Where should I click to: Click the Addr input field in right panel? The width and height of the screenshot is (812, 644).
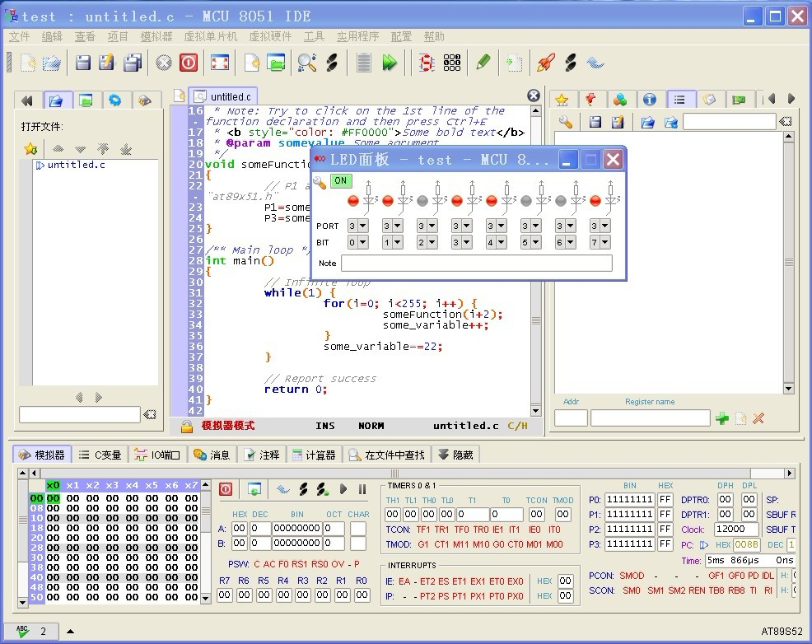coord(571,418)
